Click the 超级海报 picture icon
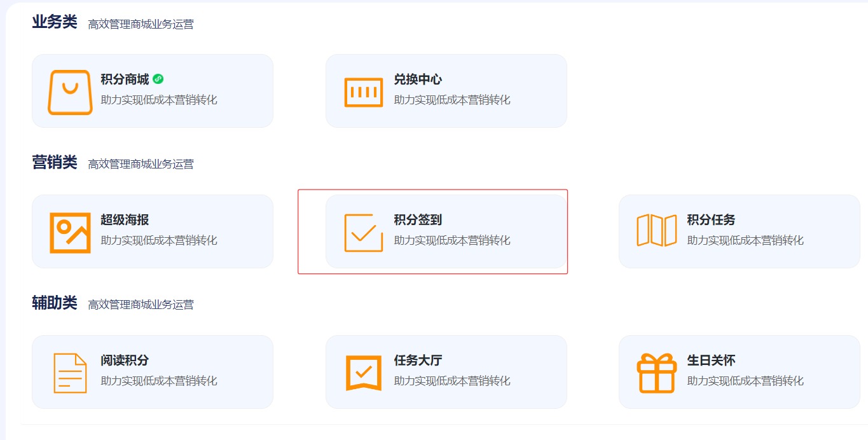The image size is (868, 440). pyautogui.click(x=70, y=233)
